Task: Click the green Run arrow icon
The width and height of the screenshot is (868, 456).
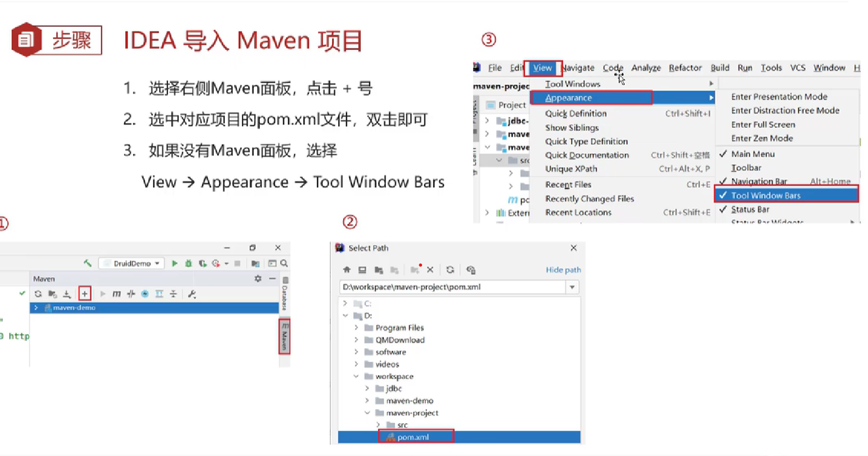Action: [x=174, y=263]
